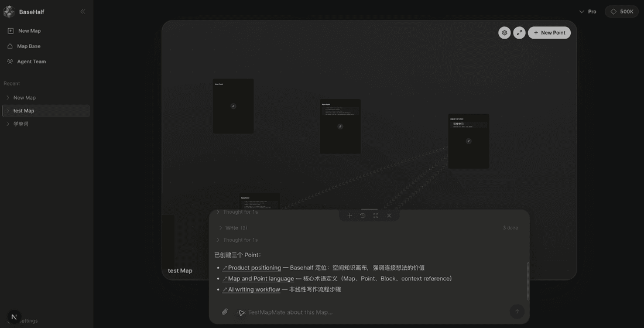The width and height of the screenshot is (644, 328).
Task: Expand the lower Thought for 1s step
Action: pyautogui.click(x=237, y=240)
